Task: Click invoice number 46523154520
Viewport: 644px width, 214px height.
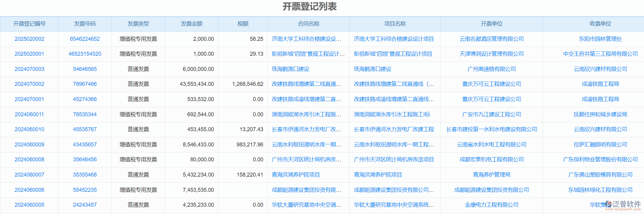Action: pos(85,54)
